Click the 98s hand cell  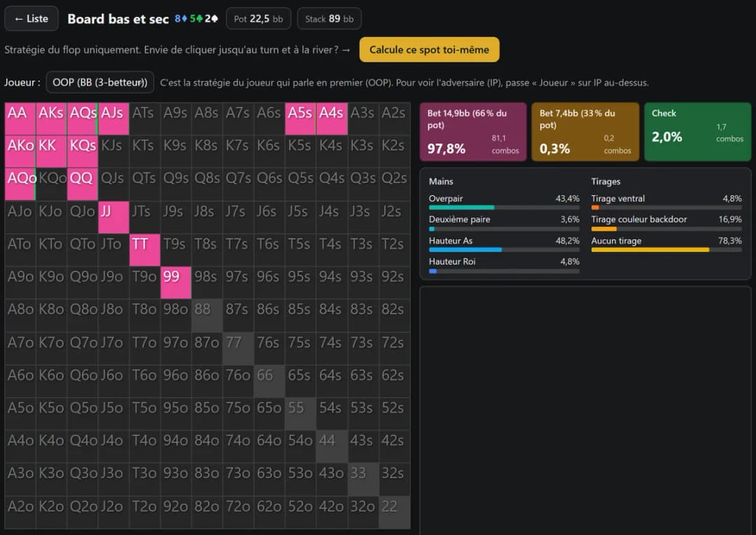pyautogui.click(x=207, y=283)
